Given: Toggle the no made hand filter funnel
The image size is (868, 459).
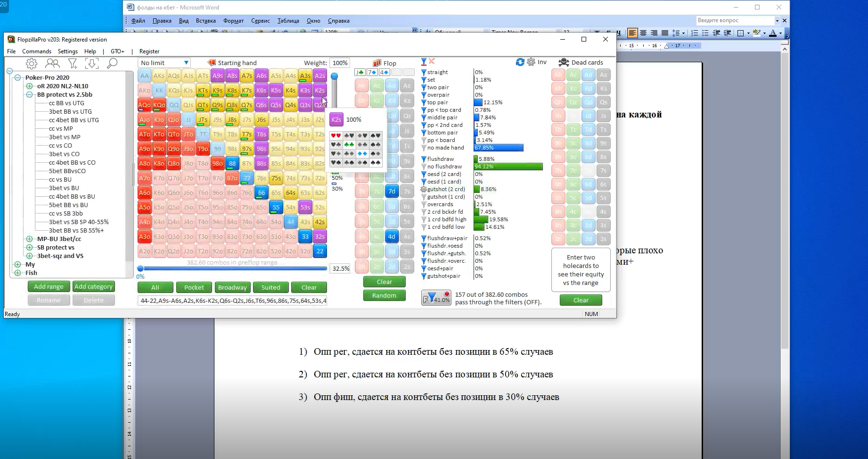Looking at the screenshot, I should pyautogui.click(x=424, y=148).
